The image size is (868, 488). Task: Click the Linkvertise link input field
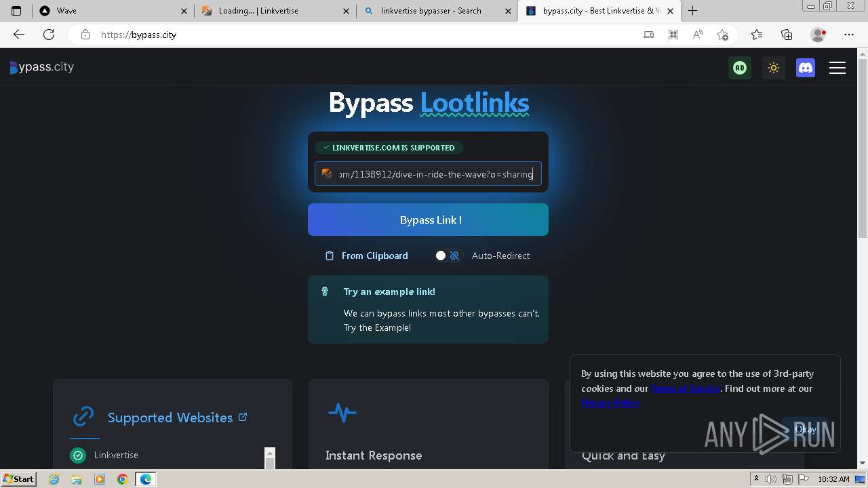(x=428, y=174)
